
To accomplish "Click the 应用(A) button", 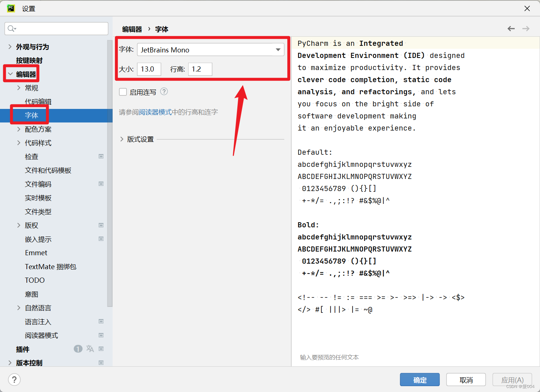I will [x=512, y=380].
